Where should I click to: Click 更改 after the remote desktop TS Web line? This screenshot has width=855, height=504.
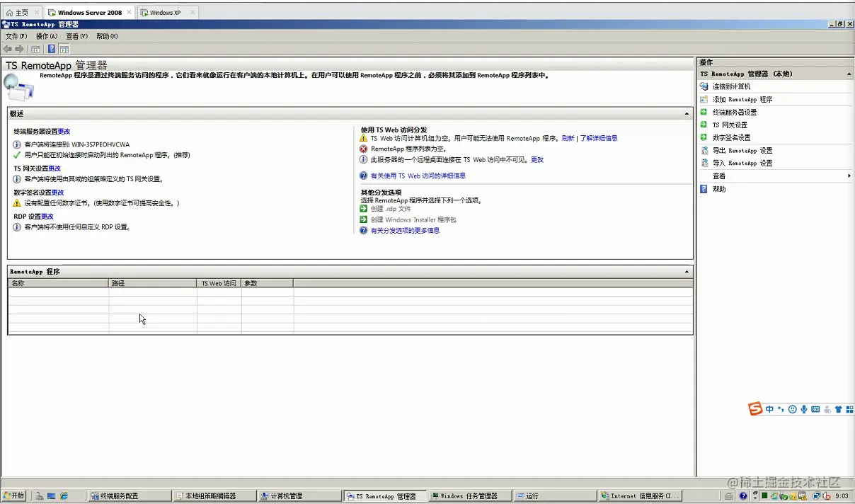[537, 160]
